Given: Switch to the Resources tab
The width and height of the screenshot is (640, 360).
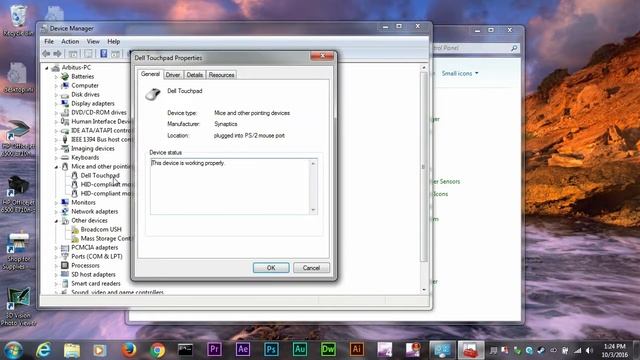Looking at the screenshot, I should pos(221,75).
